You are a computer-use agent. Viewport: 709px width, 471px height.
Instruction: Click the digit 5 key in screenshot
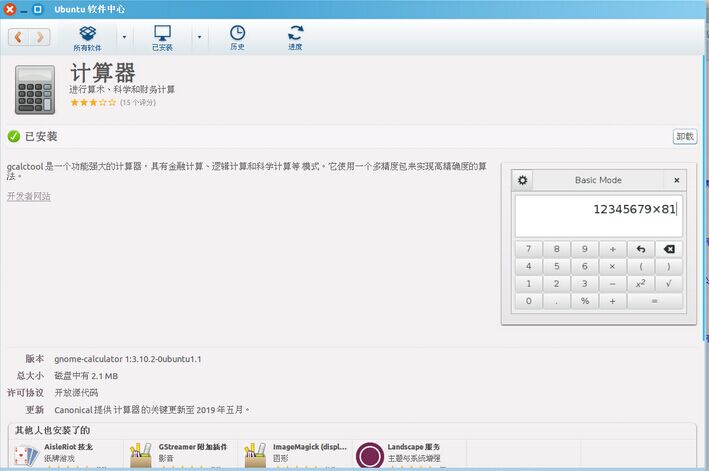[557, 266]
